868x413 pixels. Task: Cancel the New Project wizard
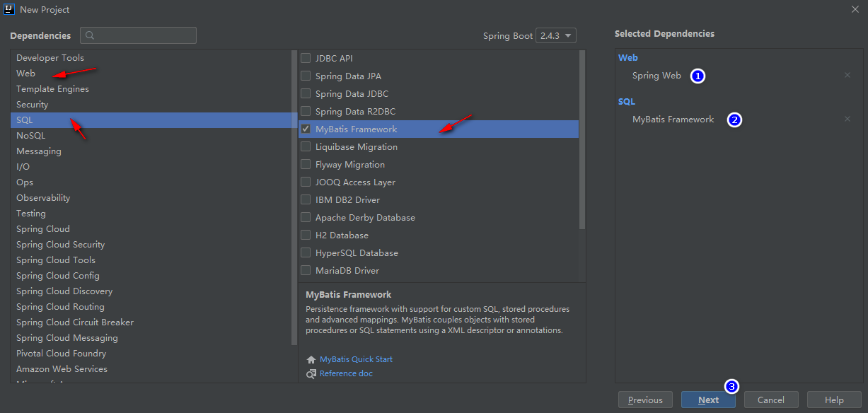click(771, 400)
